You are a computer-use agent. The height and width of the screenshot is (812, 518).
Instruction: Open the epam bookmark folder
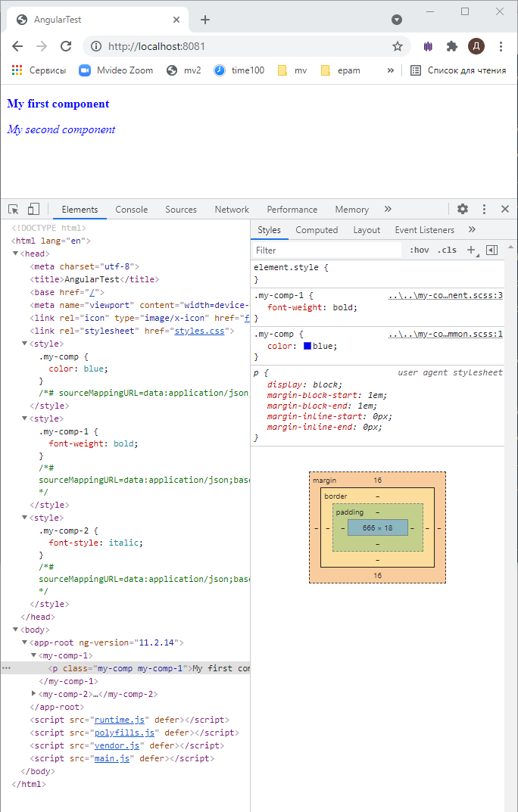pos(341,70)
